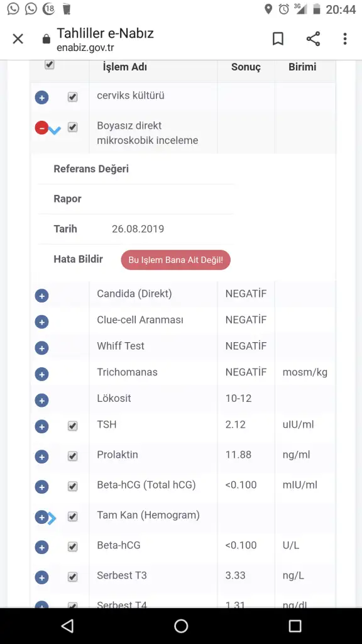Expand the Beta-hCG (Total hCG) row
Screen dimensions: 362x644
(x=41, y=487)
